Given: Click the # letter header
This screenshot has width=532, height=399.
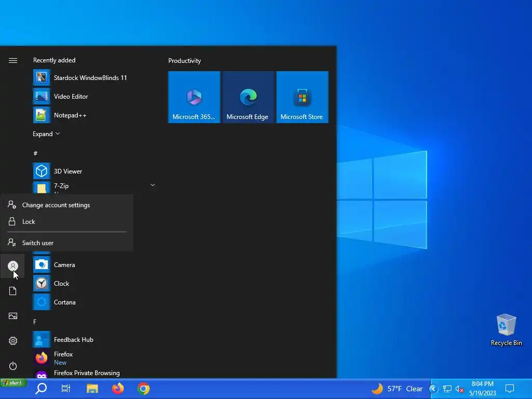Looking at the screenshot, I should click(x=35, y=153).
